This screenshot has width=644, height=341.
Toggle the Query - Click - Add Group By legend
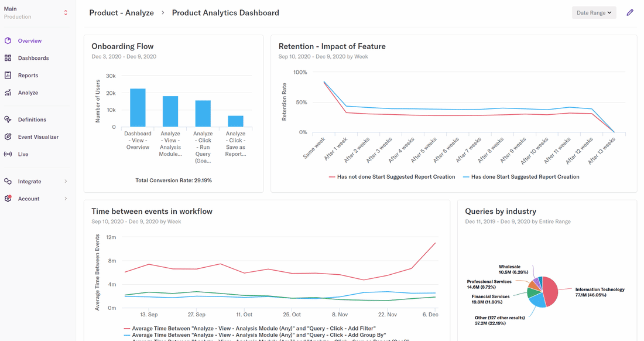click(x=255, y=335)
